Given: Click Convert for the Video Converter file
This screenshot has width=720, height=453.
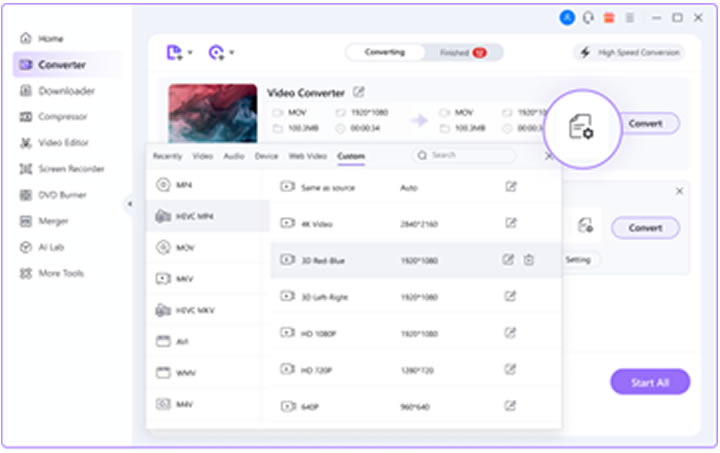Looking at the screenshot, I should coord(646,123).
